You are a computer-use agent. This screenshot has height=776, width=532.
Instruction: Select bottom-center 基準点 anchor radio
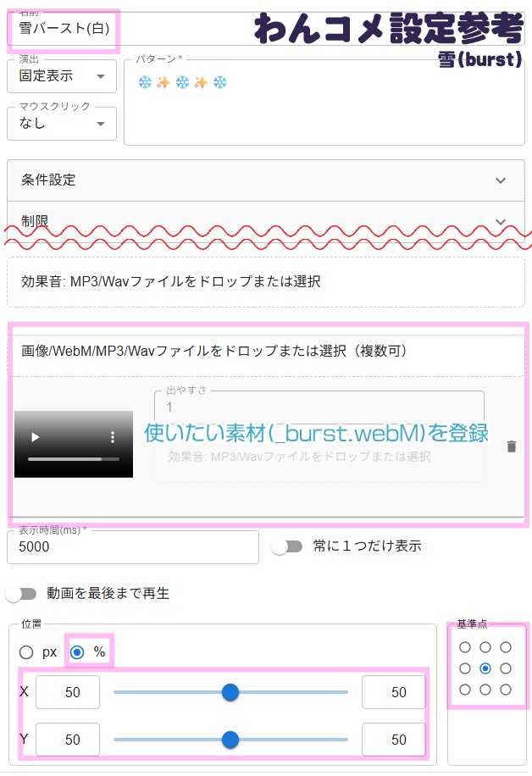coord(485,690)
